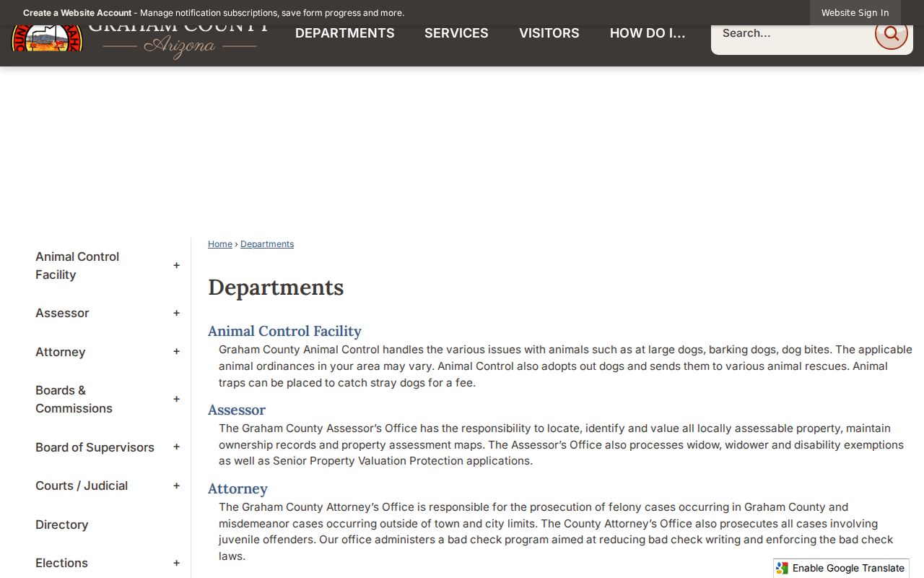924x578 pixels.
Task: Go to Home breadcrumb link
Action: point(220,244)
